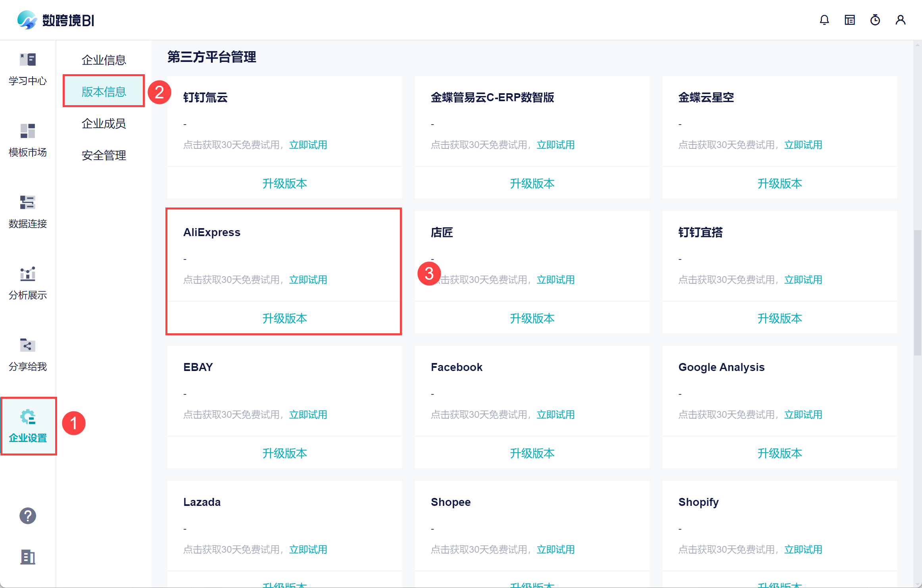Open the 安全管理 menu item
This screenshot has width=922, height=588.
click(x=104, y=155)
